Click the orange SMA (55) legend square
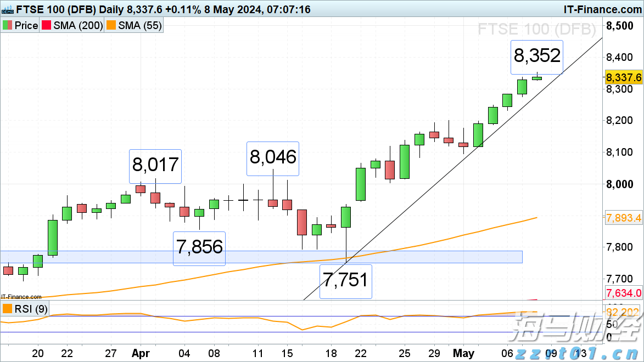The width and height of the screenshot is (644, 362). 111,26
